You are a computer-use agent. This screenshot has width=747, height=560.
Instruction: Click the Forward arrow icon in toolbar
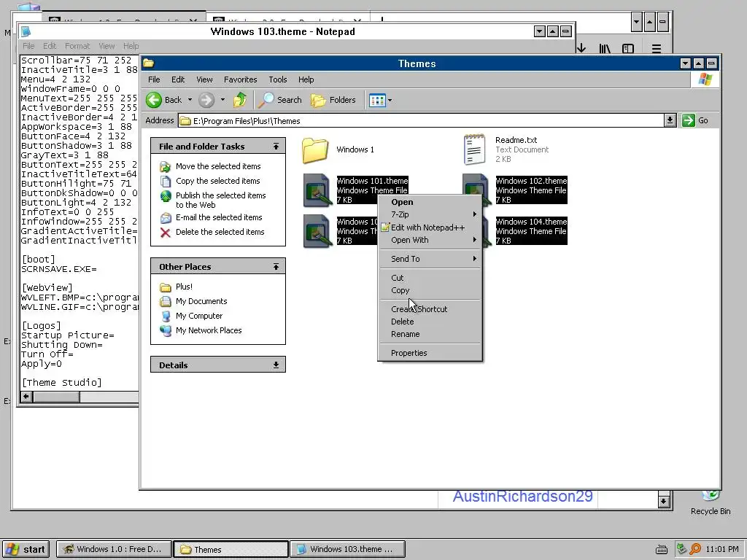pyautogui.click(x=206, y=100)
